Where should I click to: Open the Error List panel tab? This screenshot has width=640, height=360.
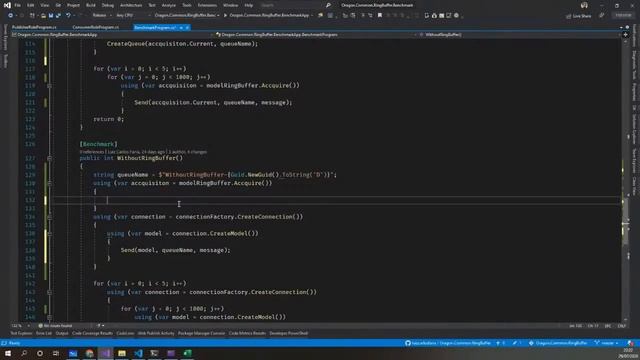pos(44,333)
